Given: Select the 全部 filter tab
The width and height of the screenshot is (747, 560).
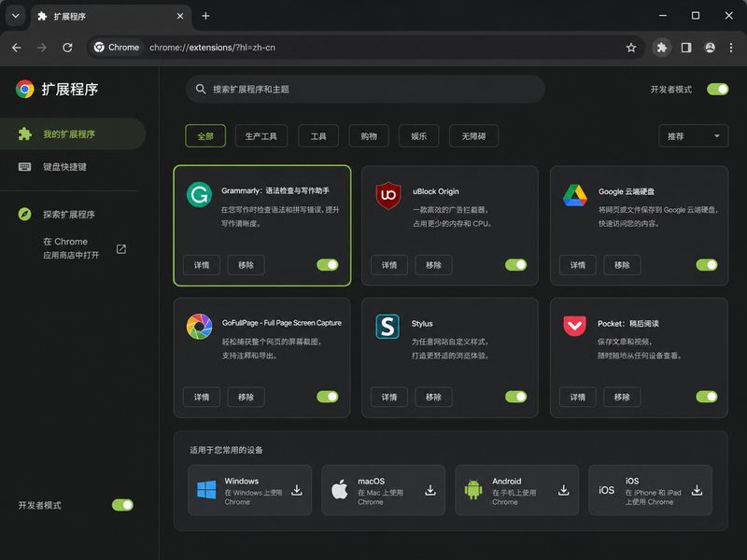Looking at the screenshot, I should [x=205, y=136].
